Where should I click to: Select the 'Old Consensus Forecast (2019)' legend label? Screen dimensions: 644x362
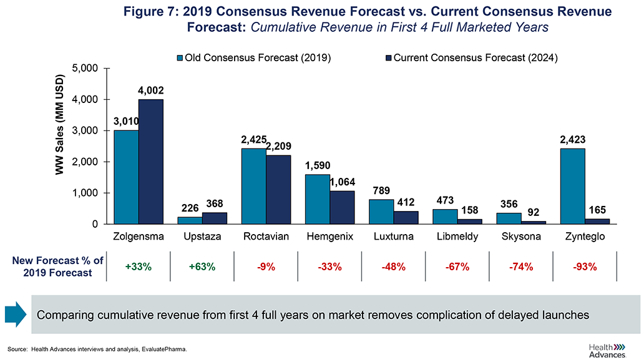click(x=258, y=58)
